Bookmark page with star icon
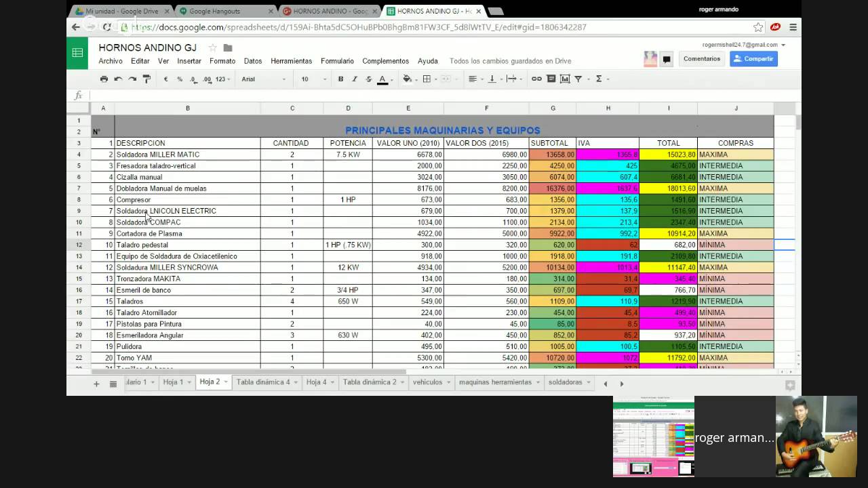This screenshot has height=488, width=868. coord(758,27)
